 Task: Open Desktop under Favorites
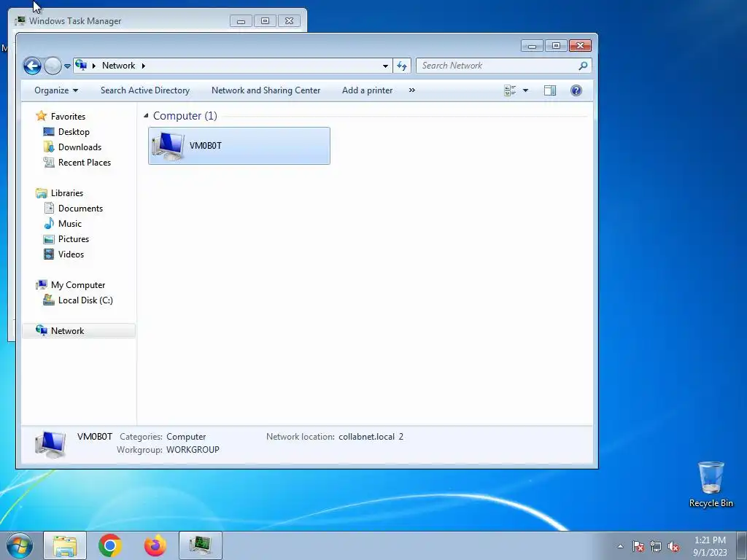(74, 132)
